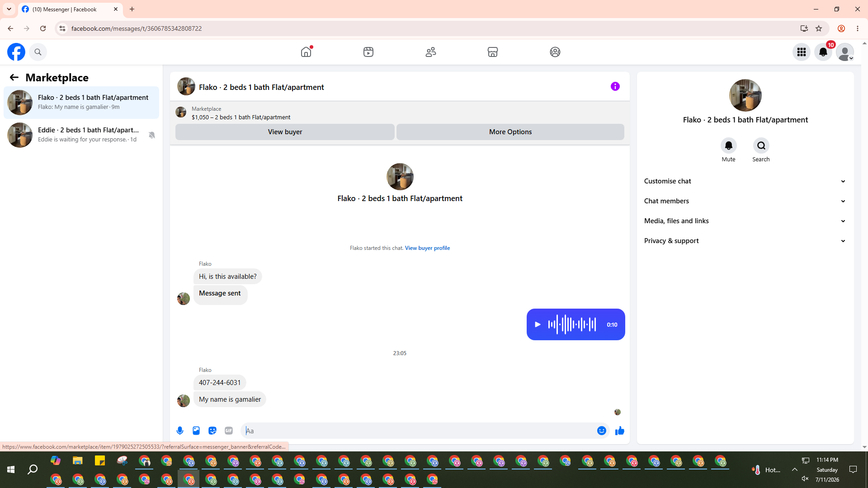Open the Groups tab icon

pyautogui.click(x=555, y=52)
